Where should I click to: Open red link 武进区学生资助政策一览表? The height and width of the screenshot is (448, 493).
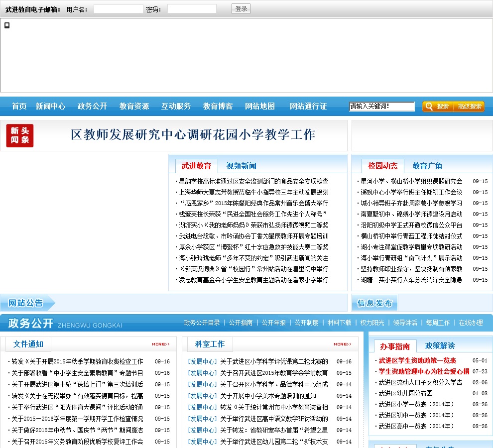[417, 360]
